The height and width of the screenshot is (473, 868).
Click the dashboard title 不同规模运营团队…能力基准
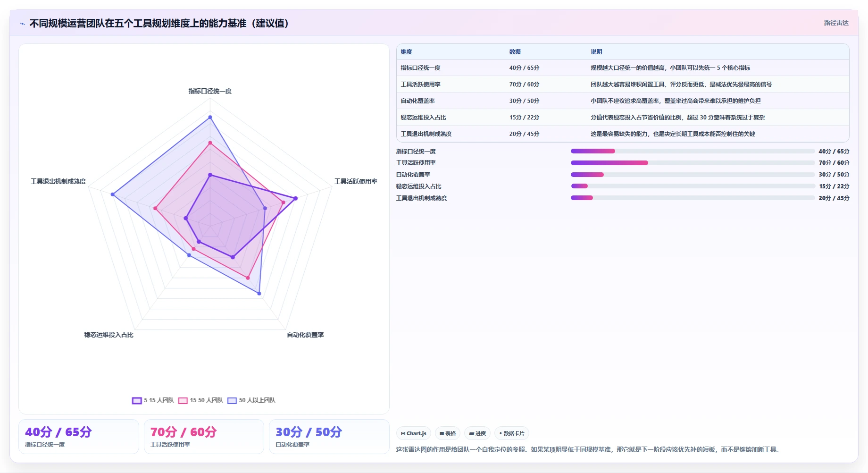(x=159, y=23)
